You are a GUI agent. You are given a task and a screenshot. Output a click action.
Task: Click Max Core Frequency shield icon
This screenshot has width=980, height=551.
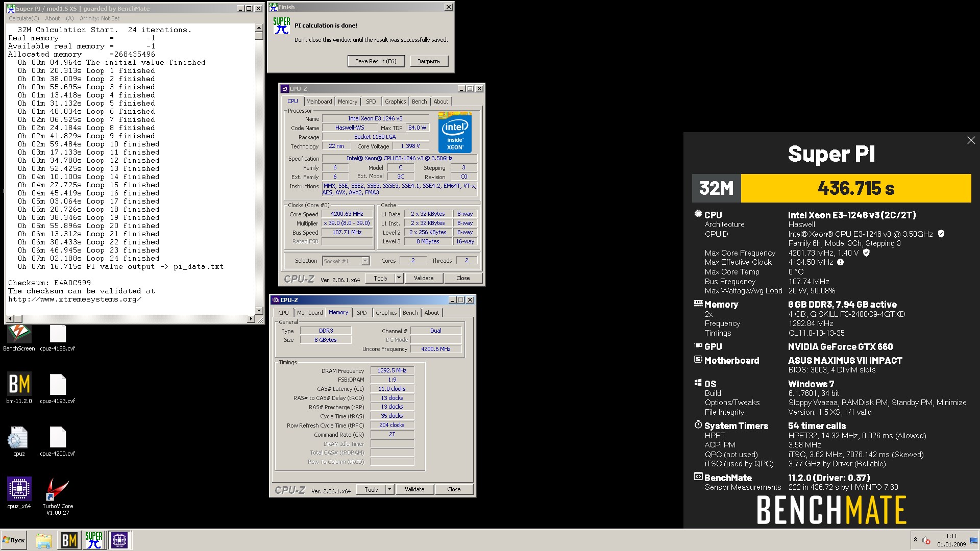(866, 253)
